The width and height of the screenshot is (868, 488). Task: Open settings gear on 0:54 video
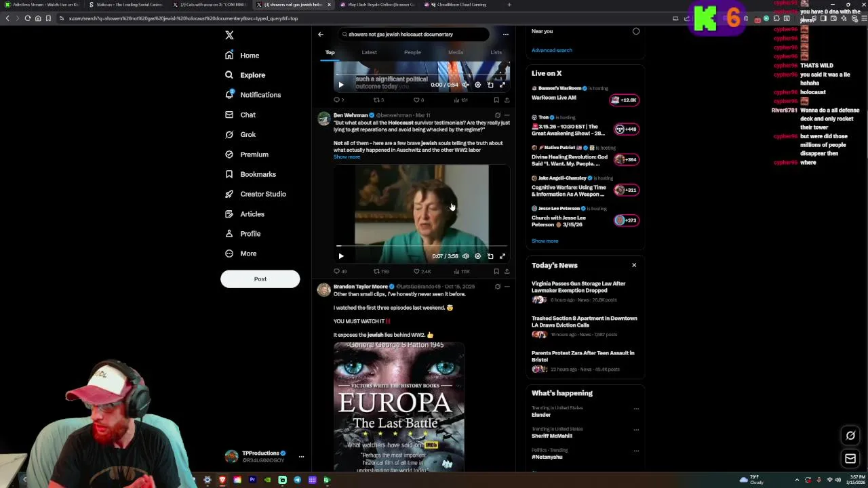[477, 85]
